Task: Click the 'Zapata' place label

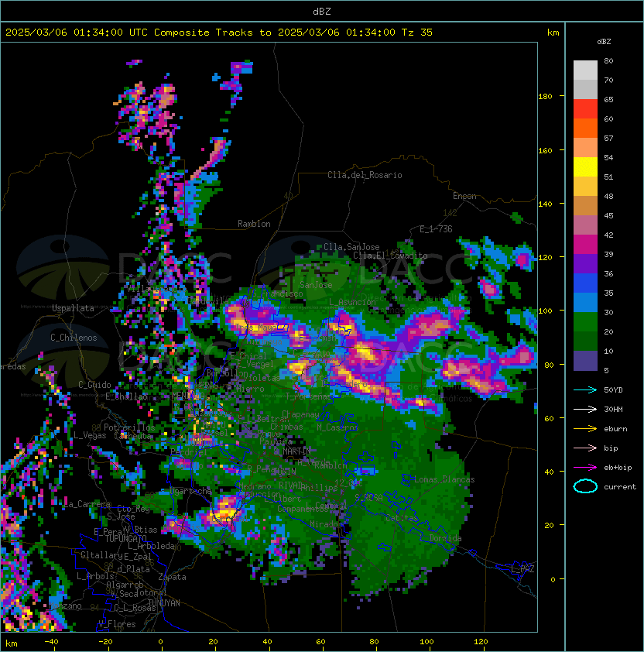Action: coord(172,577)
